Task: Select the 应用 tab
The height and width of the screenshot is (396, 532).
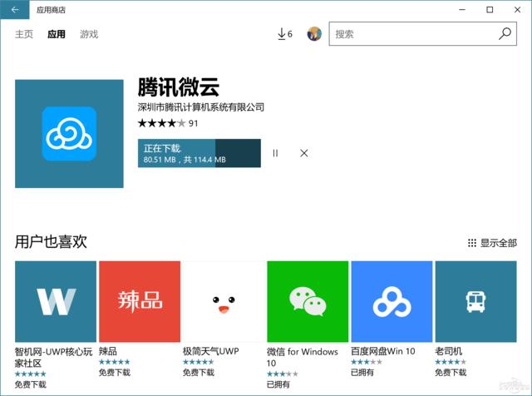Action: [57, 34]
